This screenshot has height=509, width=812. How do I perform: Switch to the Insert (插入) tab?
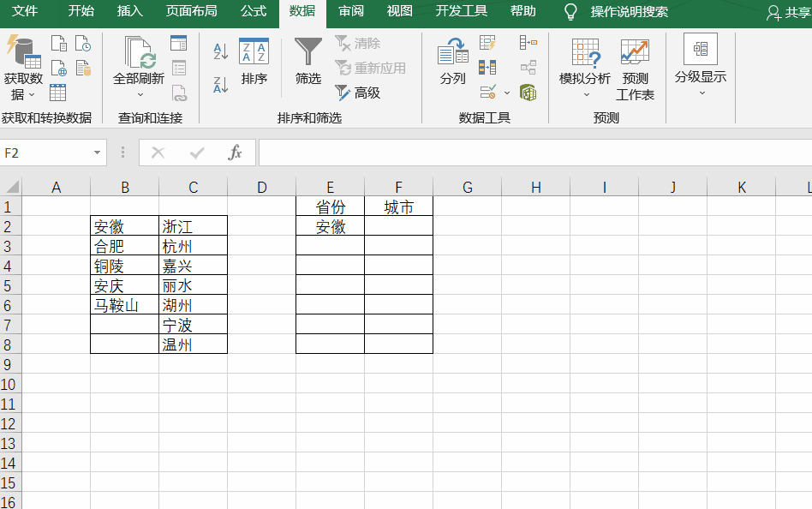click(129, 11)
